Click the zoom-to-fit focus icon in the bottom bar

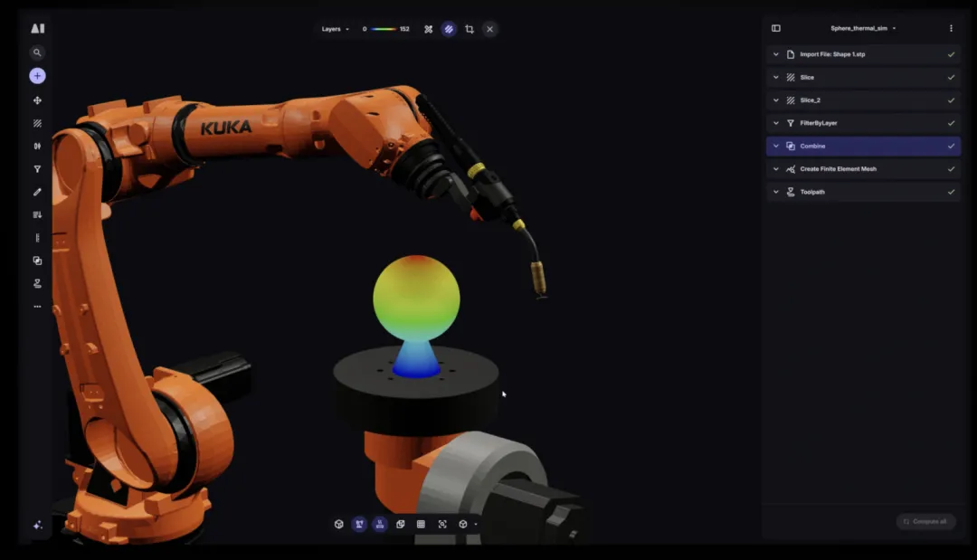(x=442, y=525)
